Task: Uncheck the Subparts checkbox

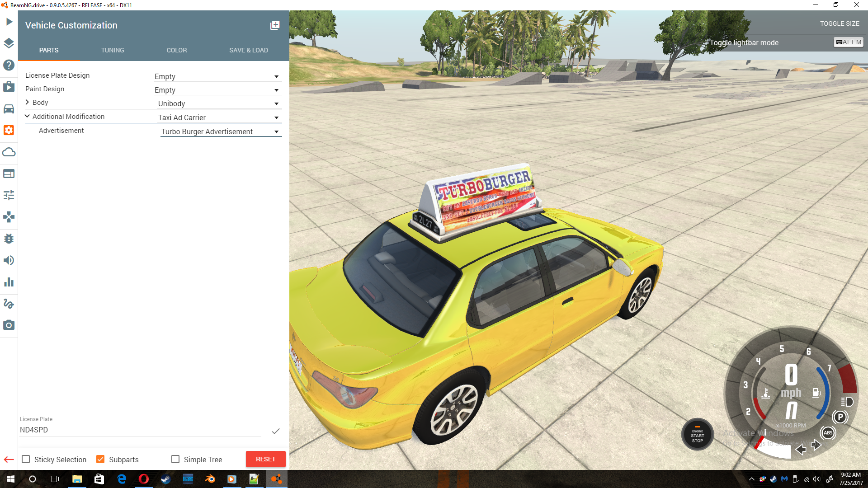Action: [x=100, y=459]
